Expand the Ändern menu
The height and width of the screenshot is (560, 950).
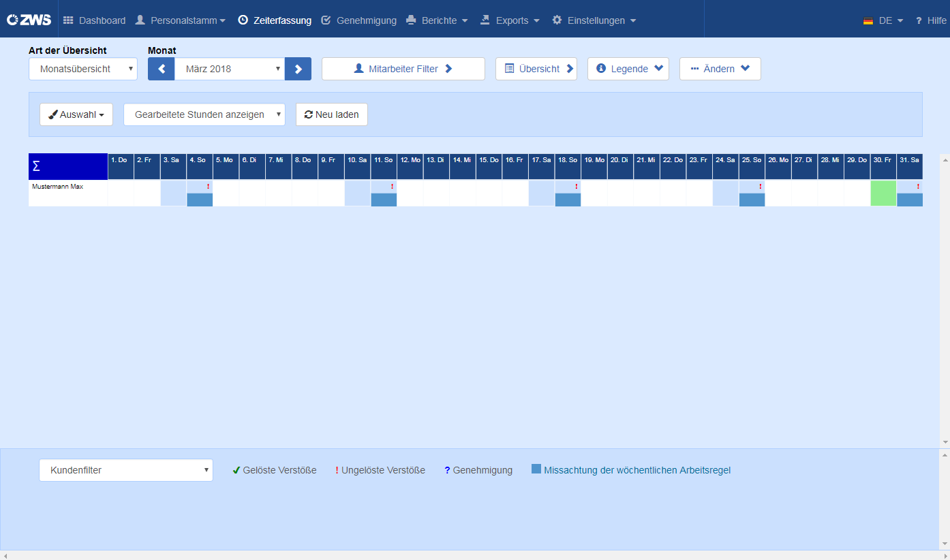720,69
